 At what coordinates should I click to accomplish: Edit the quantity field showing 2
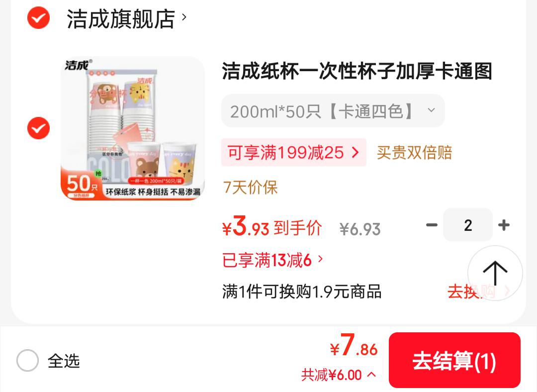pos(468,225)
